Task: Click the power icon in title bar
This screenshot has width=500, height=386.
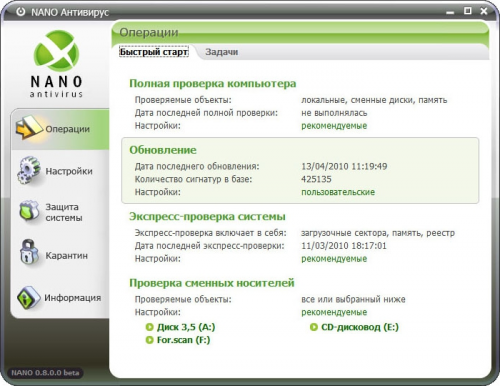Action: [x=21, y=12]
